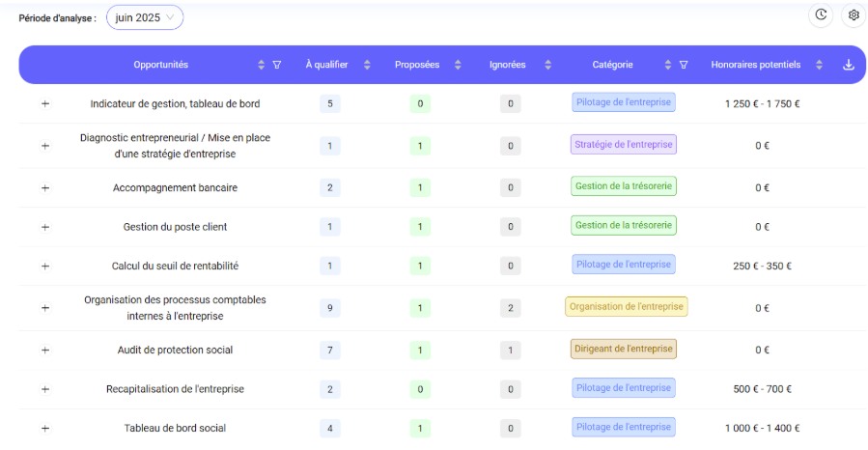Image resolution: width=868 pixels, height=450 pixels.
Task: Expand the Audit de protection social row
Action: click(45, 350)
